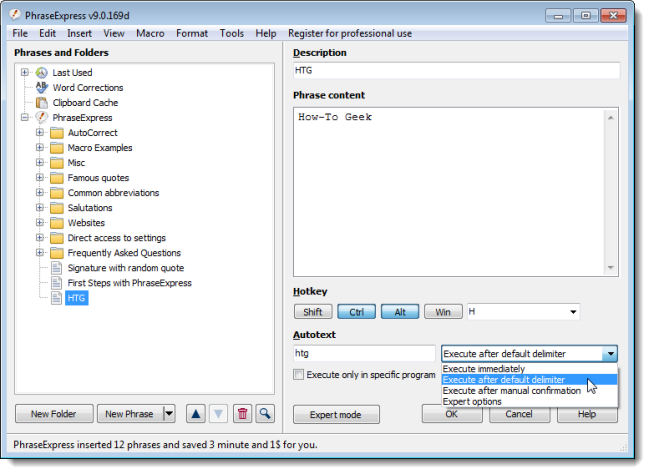Click the Salutations folder icon
The image size is (650, 474).
[x=57, y=208]
